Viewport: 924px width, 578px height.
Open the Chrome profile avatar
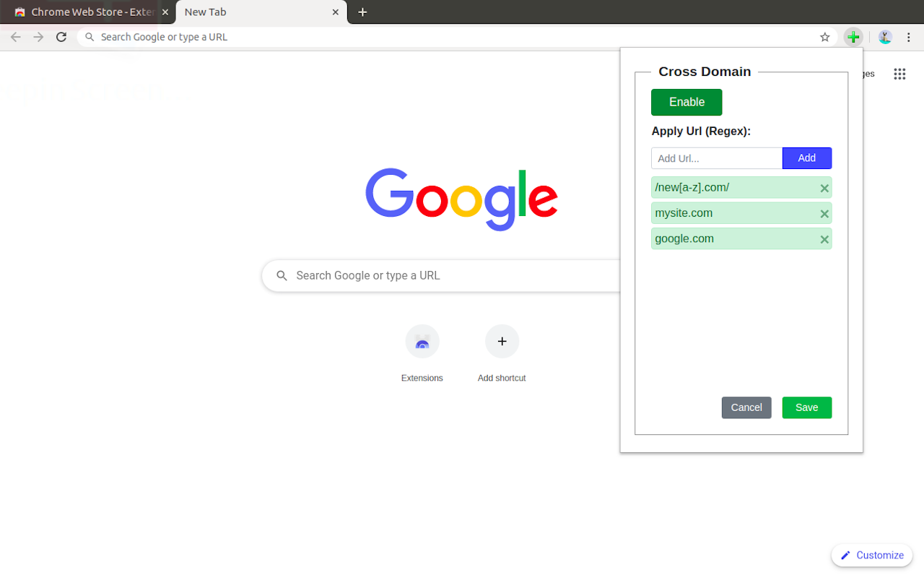point(886,37)
